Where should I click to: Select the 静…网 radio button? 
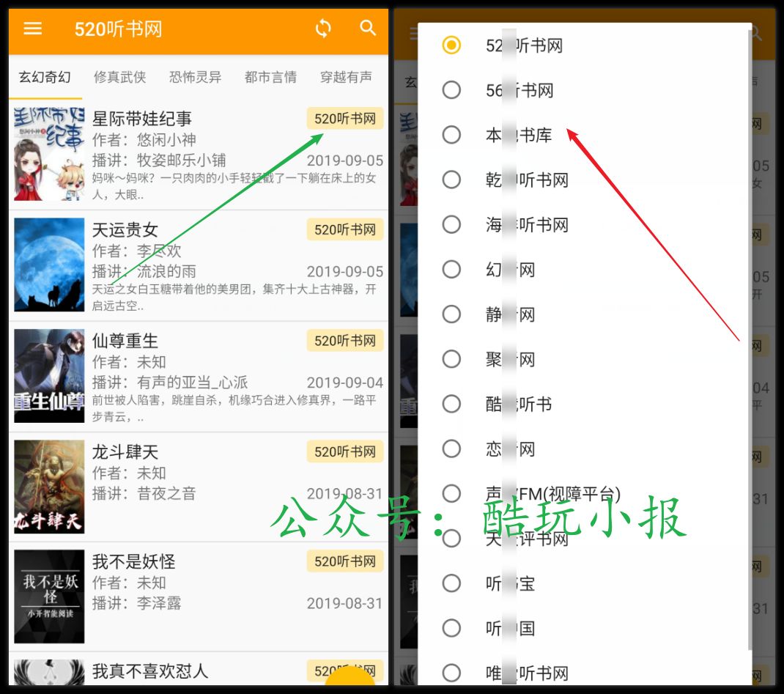click(451, 314)
